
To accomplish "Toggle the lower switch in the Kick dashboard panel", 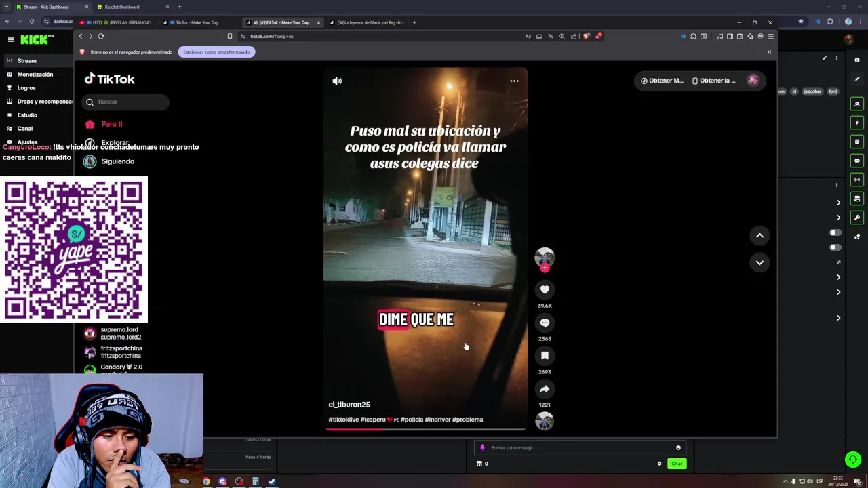I will pyautogui.click(x=835, y=247).
